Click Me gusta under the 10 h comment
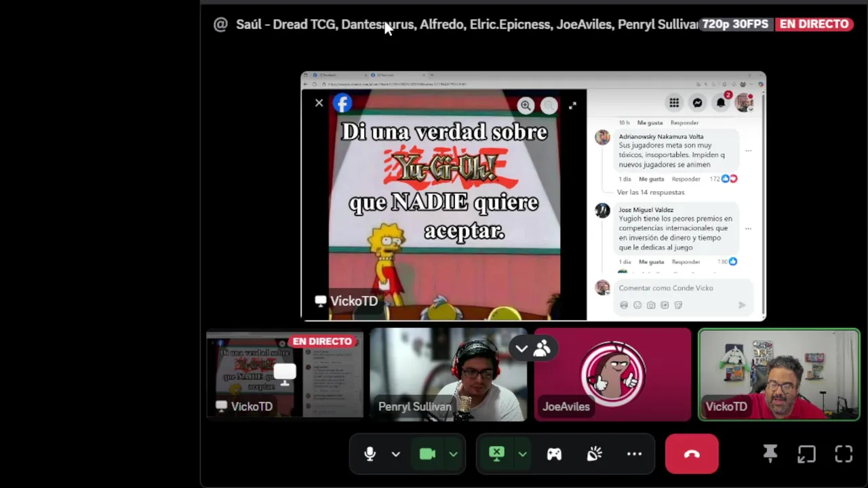This screenshot has width=868, height=488. pyautogui.click(x=650, y=123)
